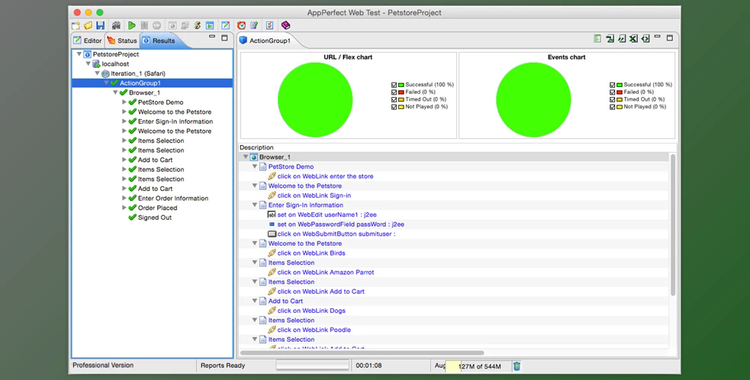Click the status bar progress bar

[x=313, y=366]
